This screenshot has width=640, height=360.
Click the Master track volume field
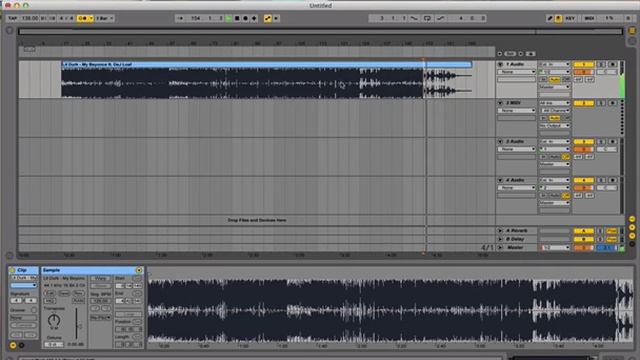click(584, 248)
